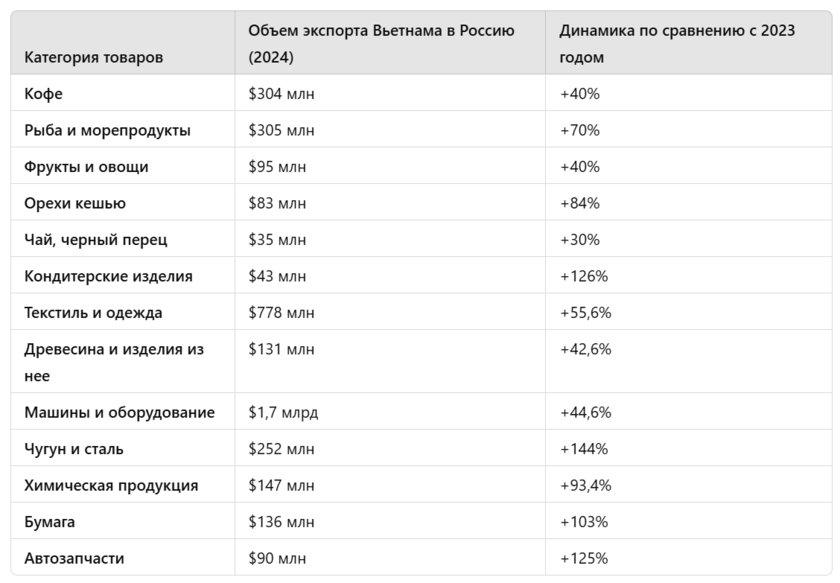The width and height of the screenshot is (840, 583).
Task: Select the '+84%' growth value
Action: (579, 203)
